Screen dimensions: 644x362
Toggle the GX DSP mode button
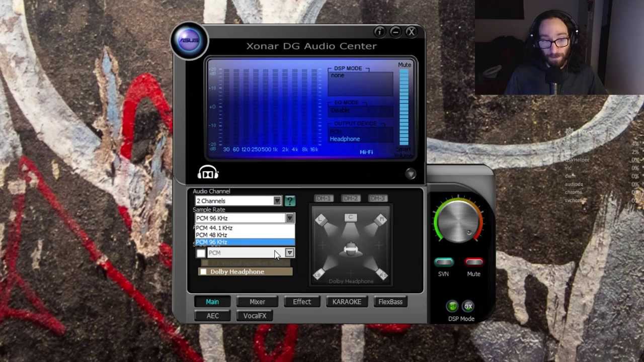pos(468,306)
